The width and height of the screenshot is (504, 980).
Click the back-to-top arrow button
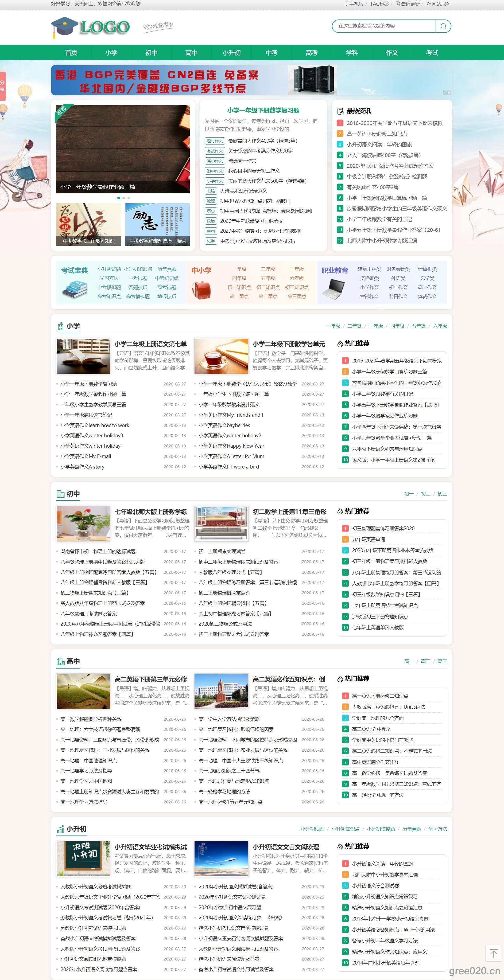coord(493,953)
